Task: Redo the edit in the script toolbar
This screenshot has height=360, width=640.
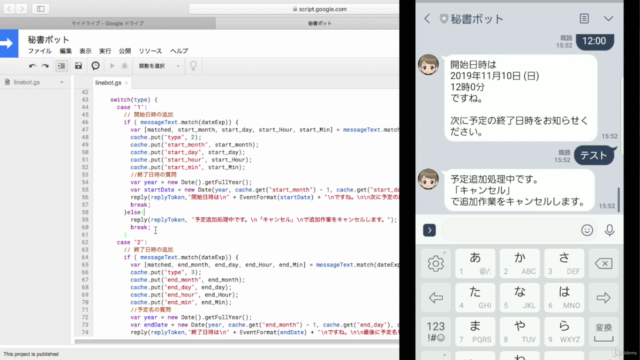Action: coord(45,66)
